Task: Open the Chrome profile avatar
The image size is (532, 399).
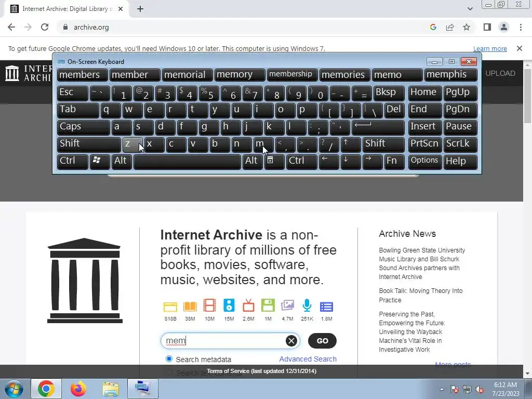Action: click(x=504, y=27)
